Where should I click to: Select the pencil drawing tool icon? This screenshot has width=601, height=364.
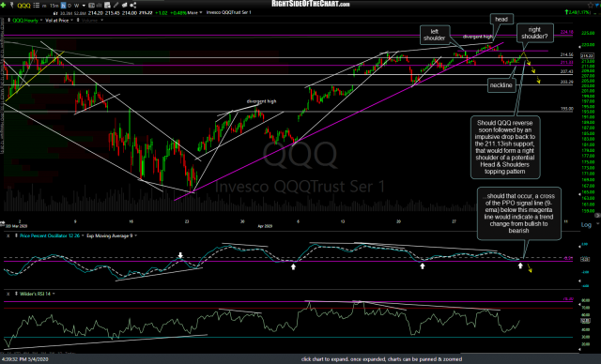click(x=116, y=6)
